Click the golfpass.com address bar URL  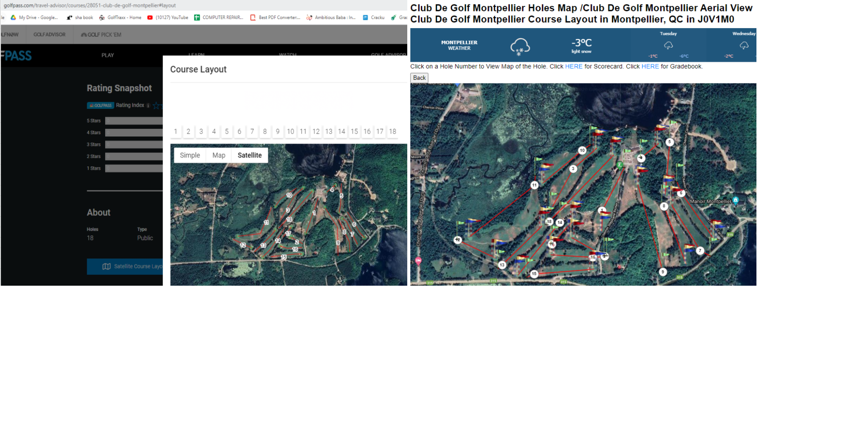click(90, 5)
